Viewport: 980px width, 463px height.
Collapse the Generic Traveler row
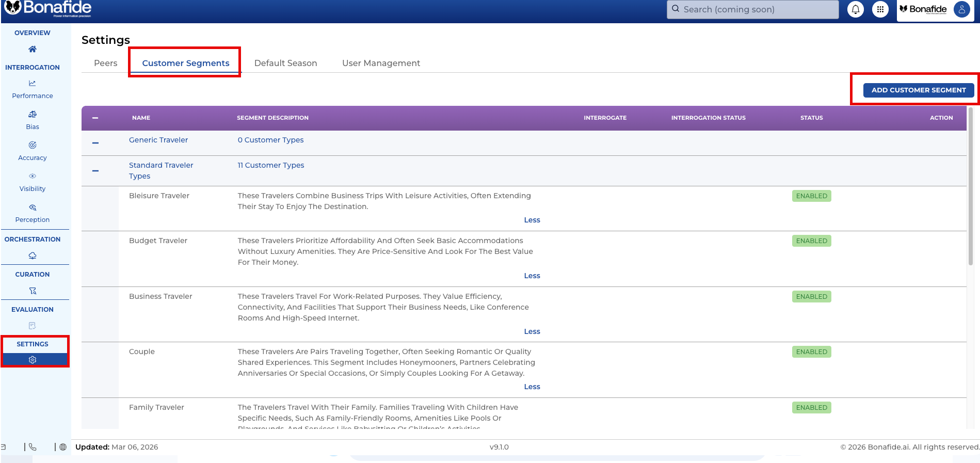click(95, 142)
